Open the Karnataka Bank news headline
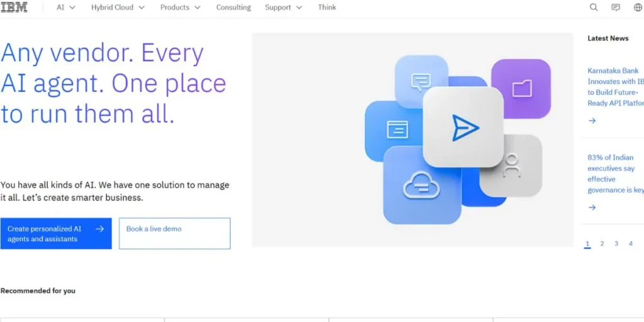This screenshot has height=322, width=644. pos(614,87)
